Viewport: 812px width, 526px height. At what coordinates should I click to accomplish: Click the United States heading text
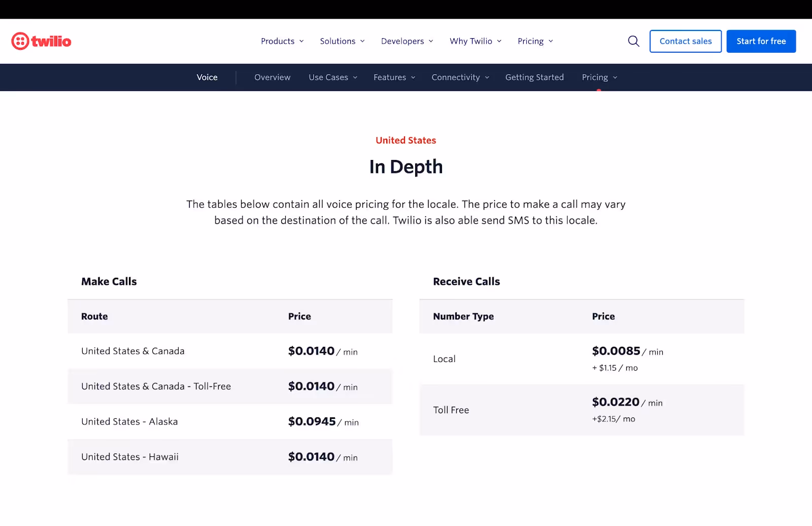click(x=406, y=140)
